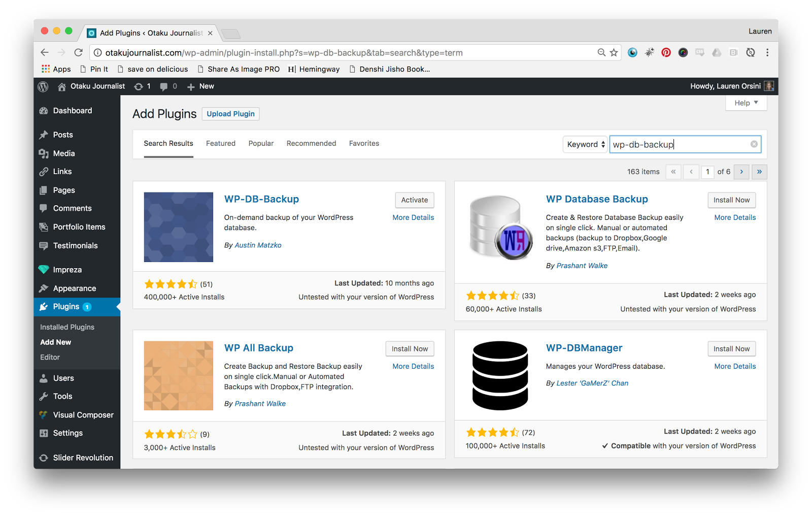Click the WP-DBManager black database icon

pos(500,375)
